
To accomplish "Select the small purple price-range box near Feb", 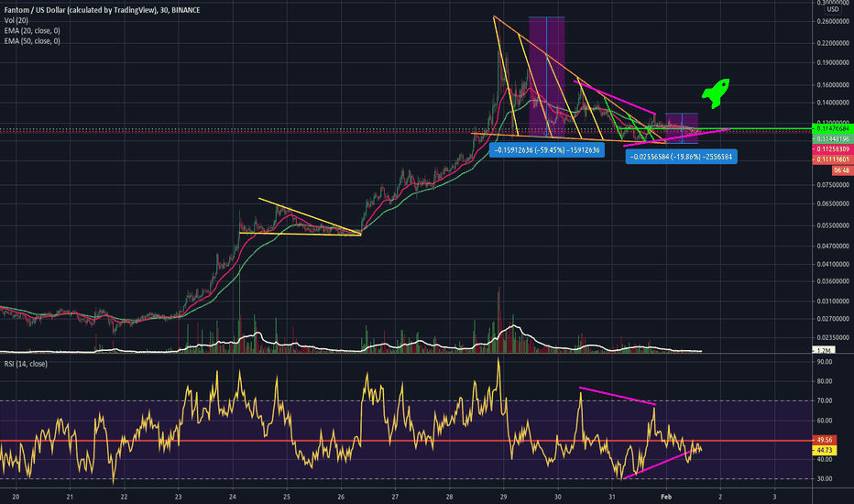I will (682, 128).
